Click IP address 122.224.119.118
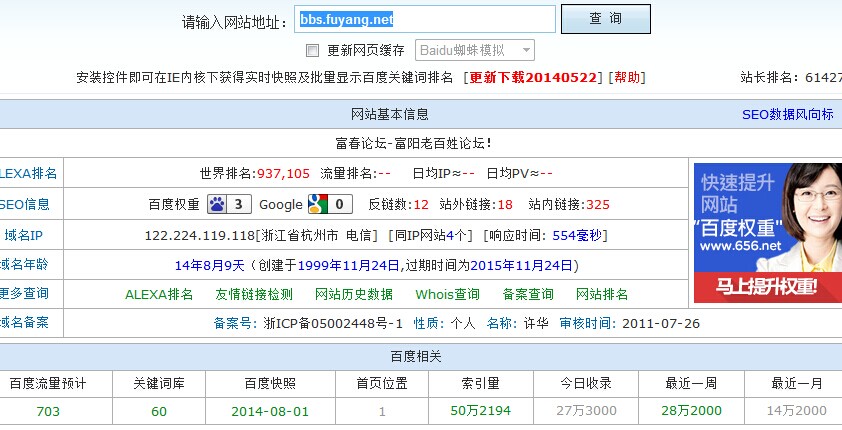 click(200, 236)
